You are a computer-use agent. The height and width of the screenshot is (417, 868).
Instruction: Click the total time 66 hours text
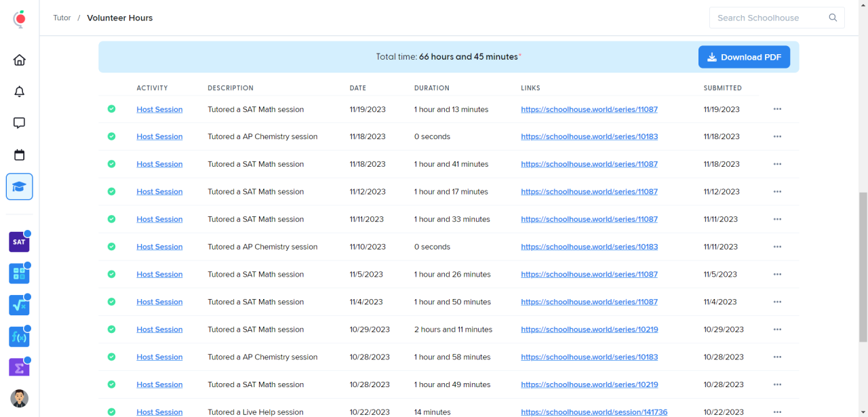coord(449,57)
